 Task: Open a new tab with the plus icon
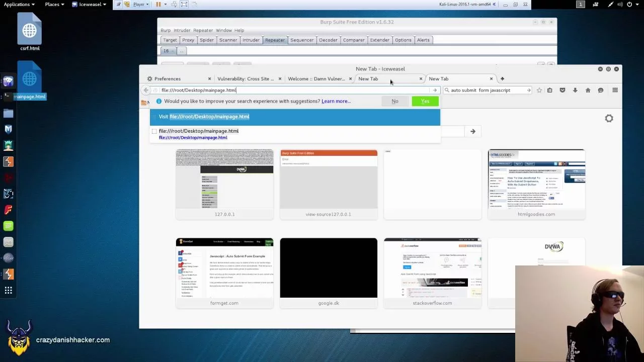click(502, 79)
